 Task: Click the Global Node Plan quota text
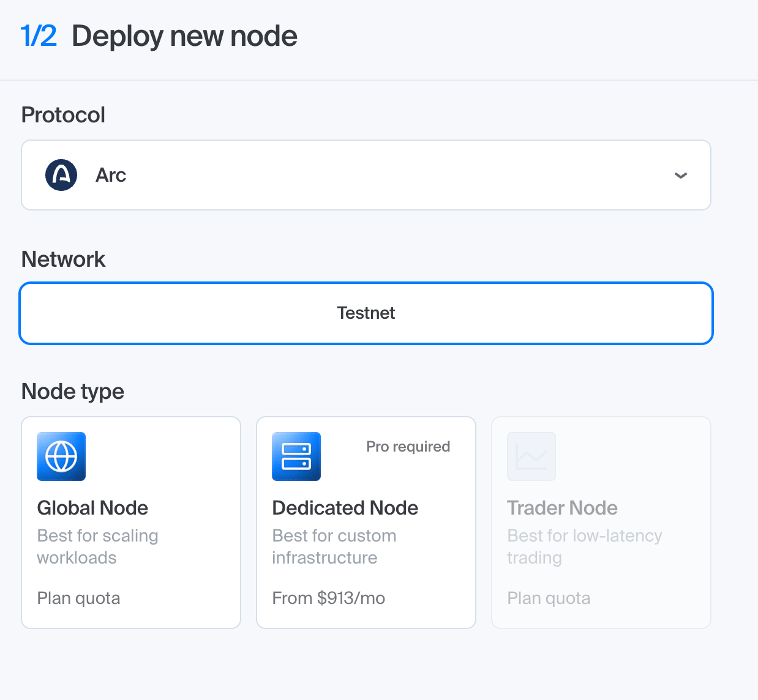pyautogui.click(x=78, y=598)
